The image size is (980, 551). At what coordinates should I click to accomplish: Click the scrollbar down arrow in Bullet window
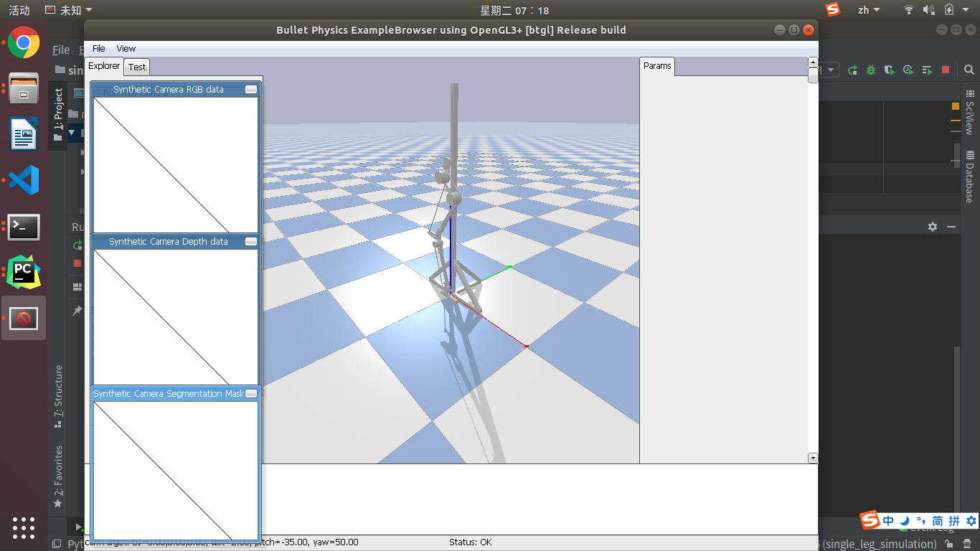point(813,458)
